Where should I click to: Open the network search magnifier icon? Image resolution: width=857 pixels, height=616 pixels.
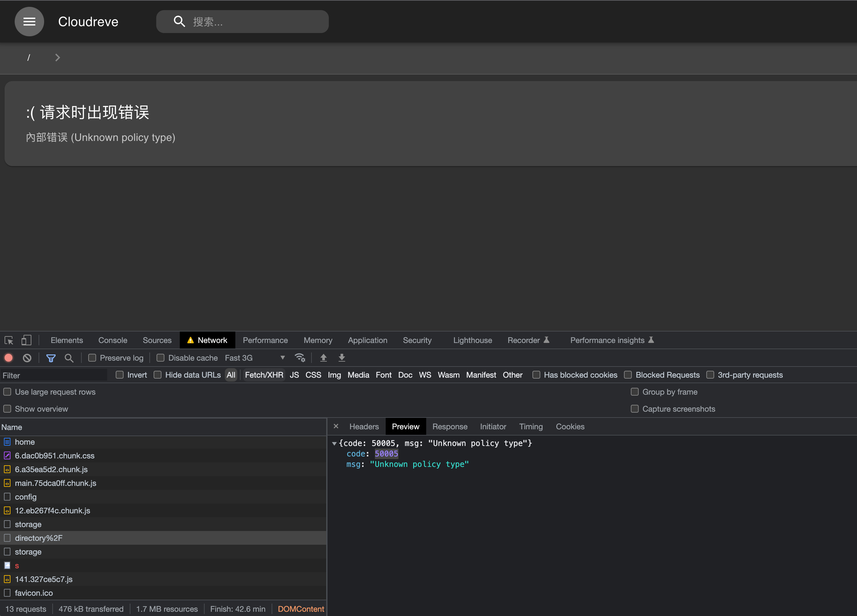pos(69,358)
